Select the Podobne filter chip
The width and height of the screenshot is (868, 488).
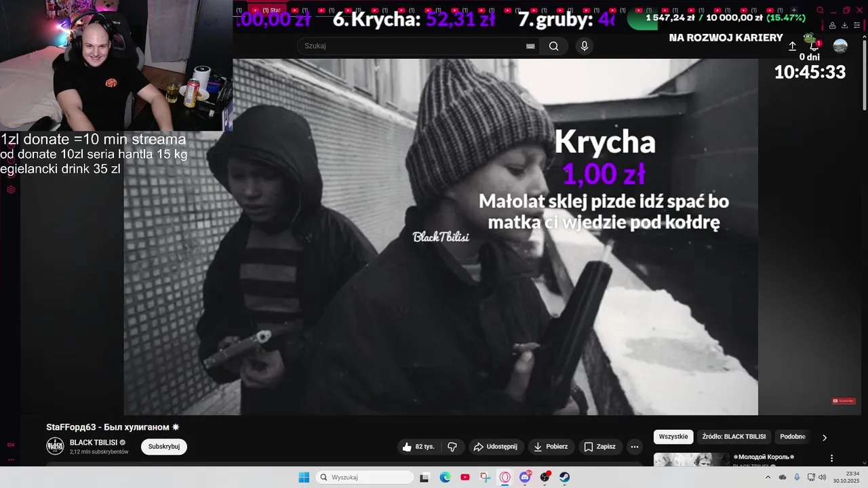coord(793,437)
